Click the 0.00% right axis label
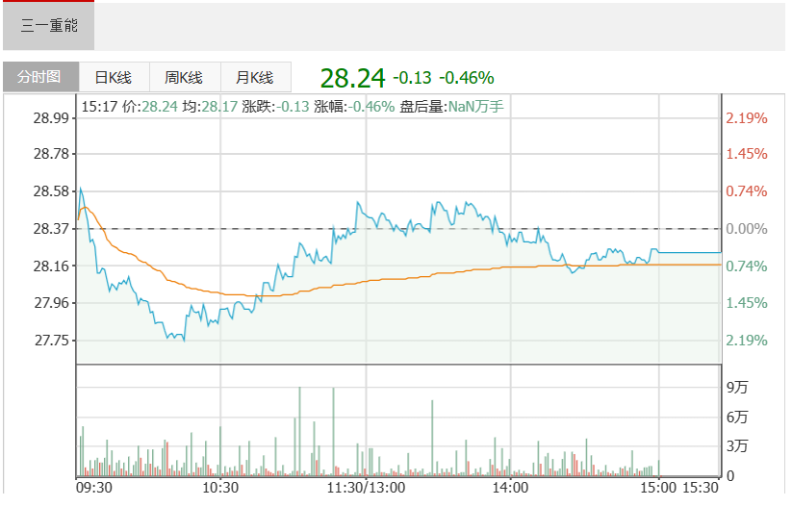This screenshot has height=532, width=792. pyautogui.click(x=747, y=229)
